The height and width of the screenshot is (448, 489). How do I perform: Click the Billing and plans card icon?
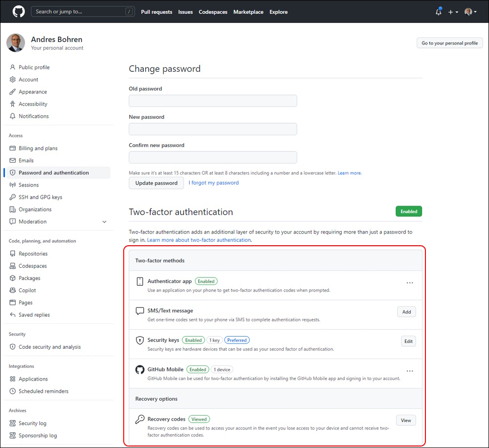13,148
